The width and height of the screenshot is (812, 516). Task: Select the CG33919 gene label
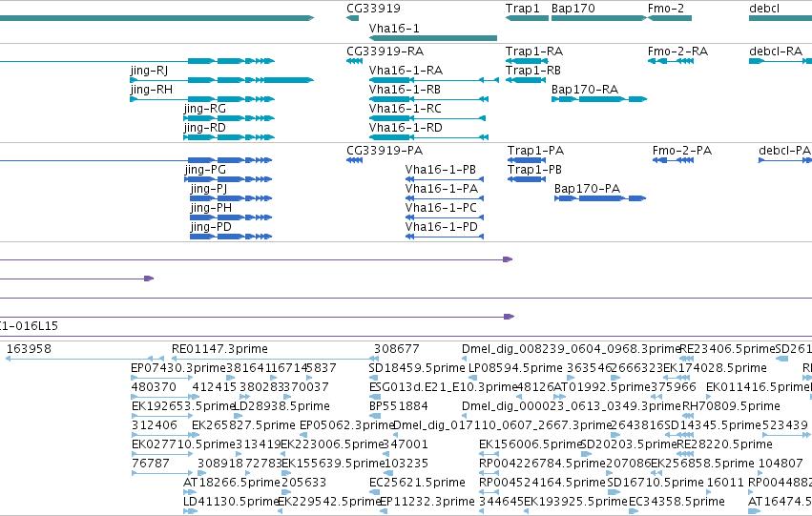(x=373, y=9)
